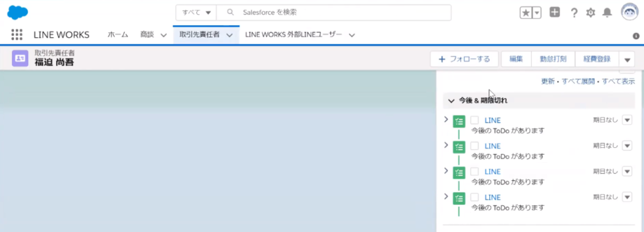Viewport: 644px width, 232px height.
Task: Collapse the 今後 & 期限切れ section
Action: pos(452,101)
